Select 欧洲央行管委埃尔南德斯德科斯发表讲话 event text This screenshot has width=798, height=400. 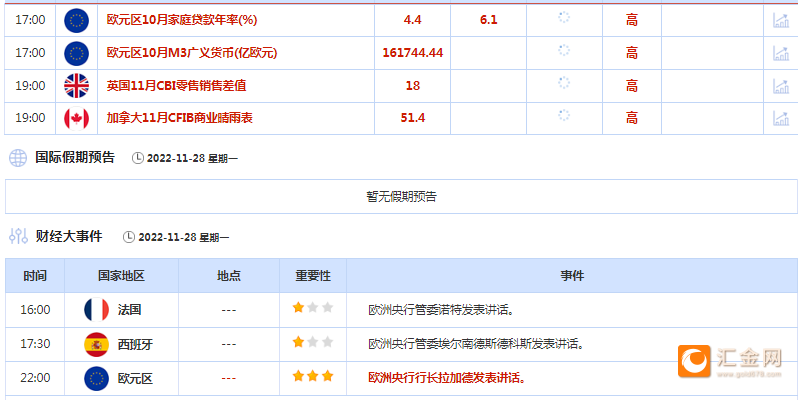click(x=476, y=344)
